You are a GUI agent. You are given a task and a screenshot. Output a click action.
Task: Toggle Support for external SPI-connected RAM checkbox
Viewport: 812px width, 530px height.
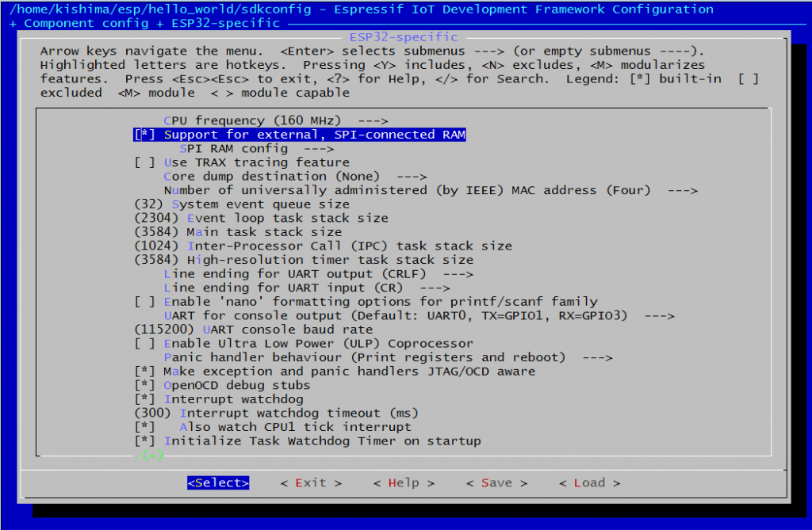pyautogui.click(x=145, y=135)
